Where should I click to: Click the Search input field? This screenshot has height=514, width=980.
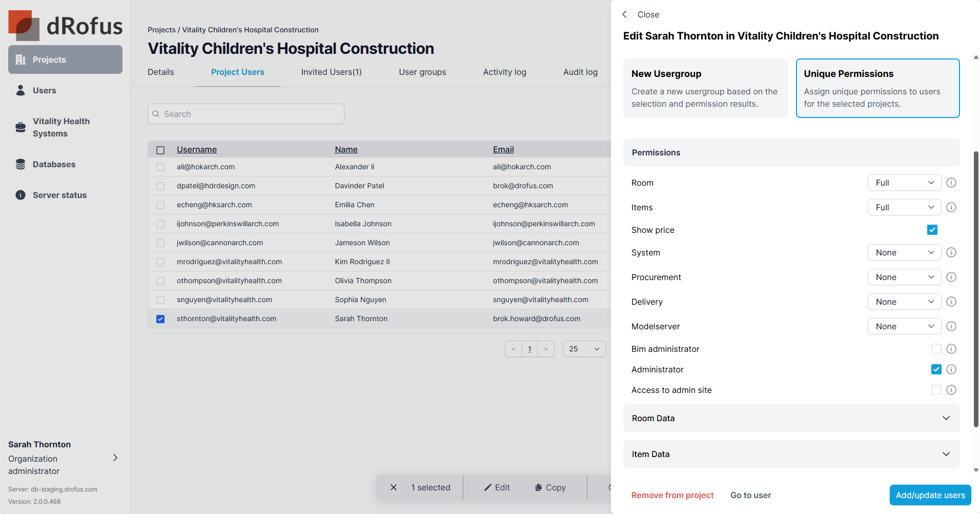[246, 114]
